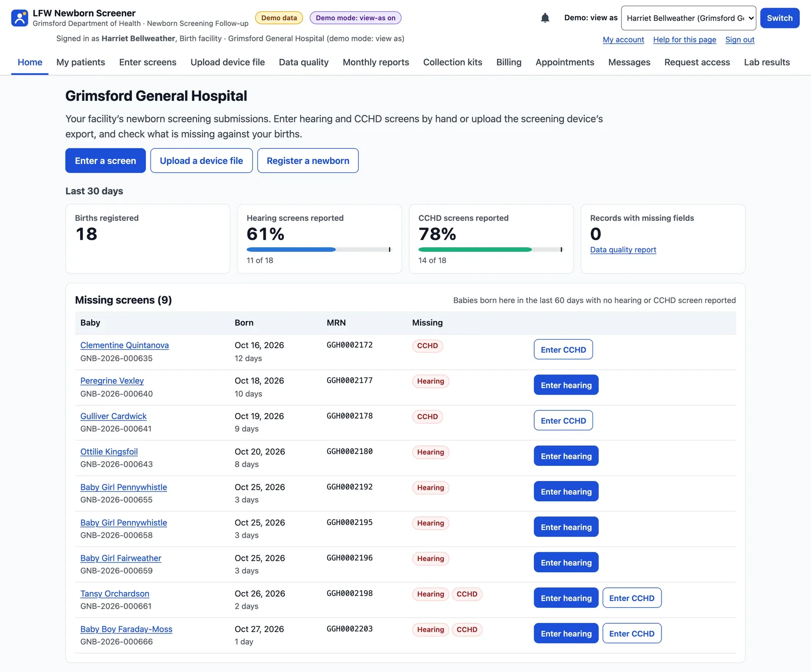The height and width of the screenshot is (672, 811).
Task: Open Clementine Quintanova's record
Action: tap(124, 345)
